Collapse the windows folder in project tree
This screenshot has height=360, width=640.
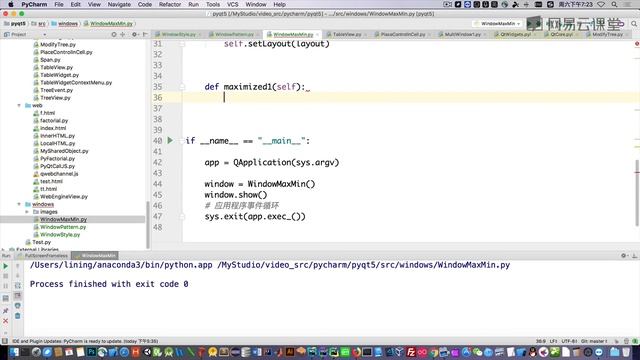click(19, 204)
